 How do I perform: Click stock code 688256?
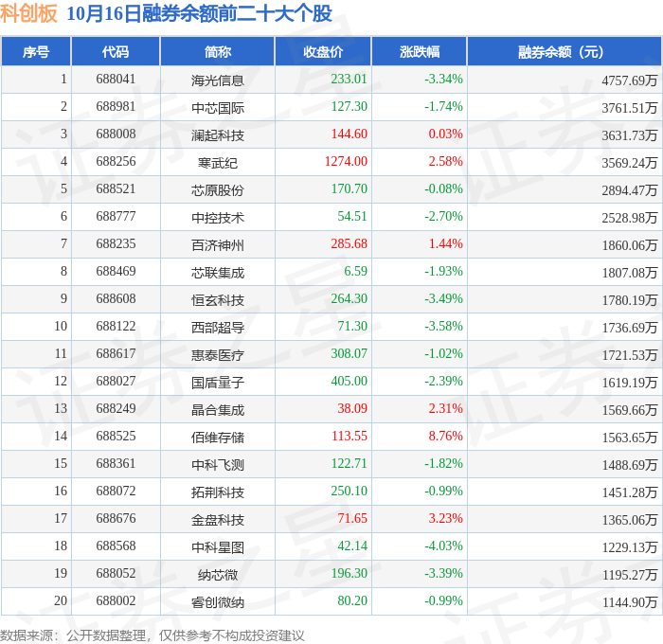pos(116,162)
